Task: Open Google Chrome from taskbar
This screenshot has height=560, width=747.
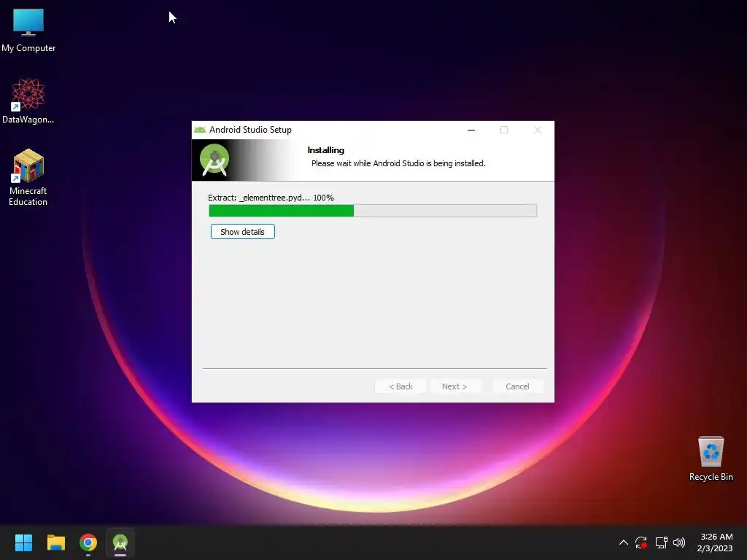Action: coord(88,542)
